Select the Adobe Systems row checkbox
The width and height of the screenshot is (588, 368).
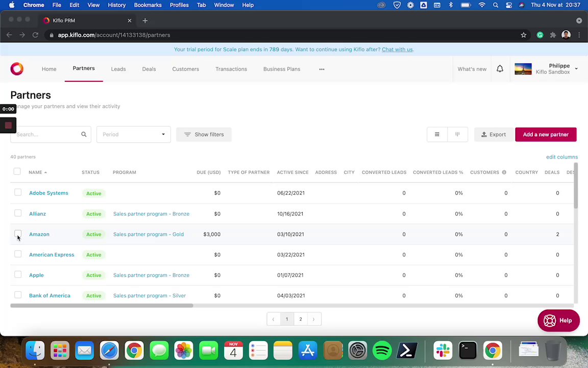[18, 193]
